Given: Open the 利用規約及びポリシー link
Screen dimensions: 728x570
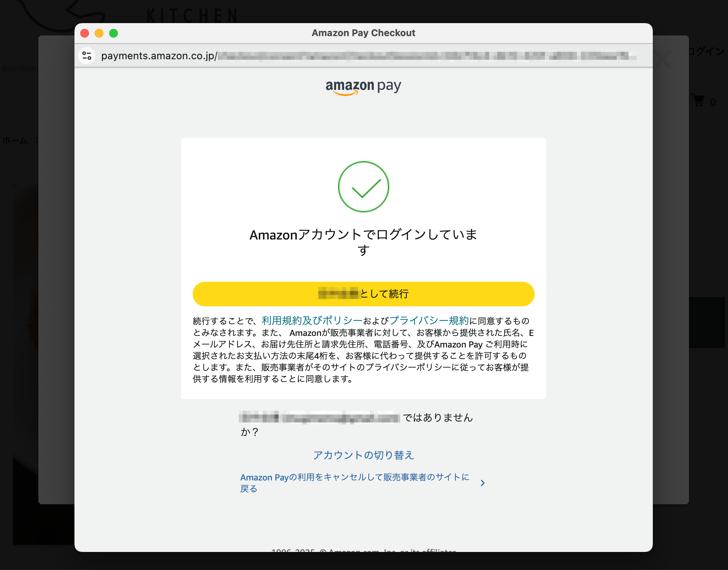Looking at the screenshot, I should coord(312,320).
